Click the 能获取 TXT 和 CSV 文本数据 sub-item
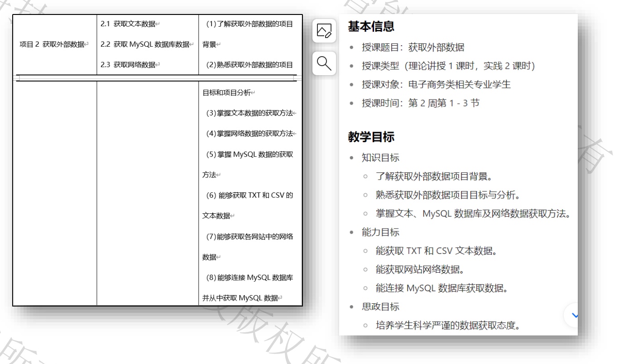The image size is (643, 364). click(x=436, y=251)
